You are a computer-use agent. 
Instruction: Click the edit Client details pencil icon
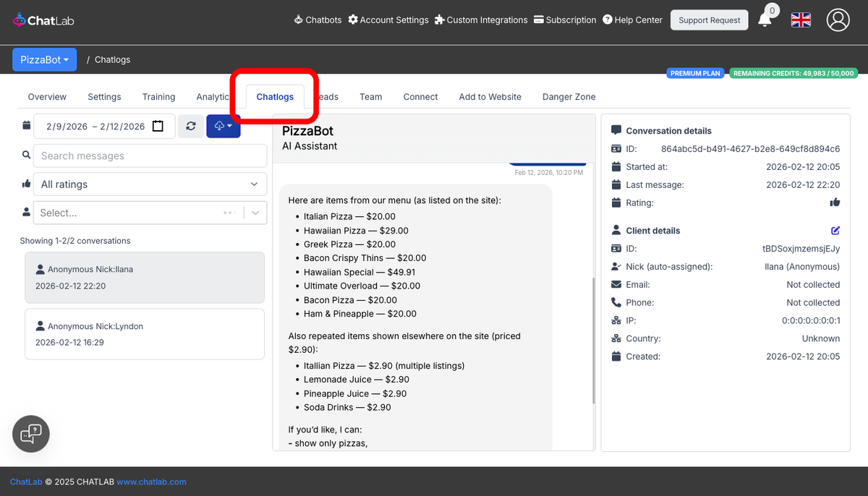tap(835, 230)
